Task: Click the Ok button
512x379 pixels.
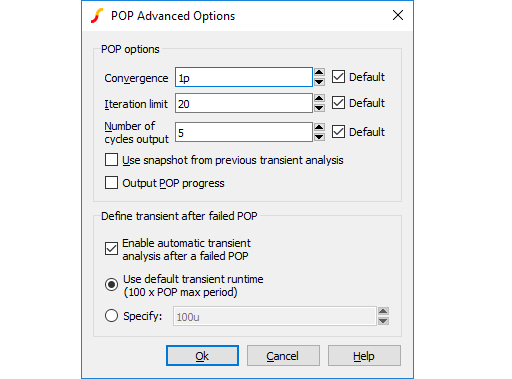Action: pyautogui.click(x=202, y=356)
